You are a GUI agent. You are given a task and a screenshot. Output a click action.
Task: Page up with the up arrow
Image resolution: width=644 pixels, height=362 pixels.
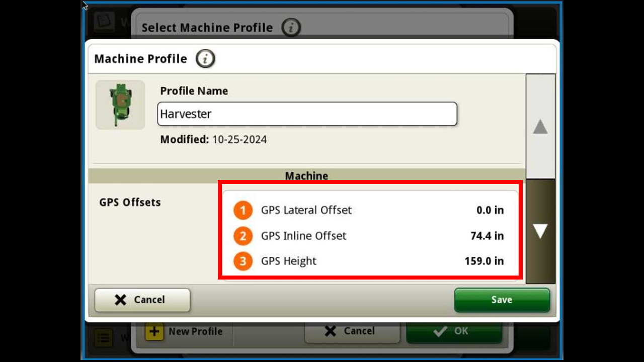[540, 127]
